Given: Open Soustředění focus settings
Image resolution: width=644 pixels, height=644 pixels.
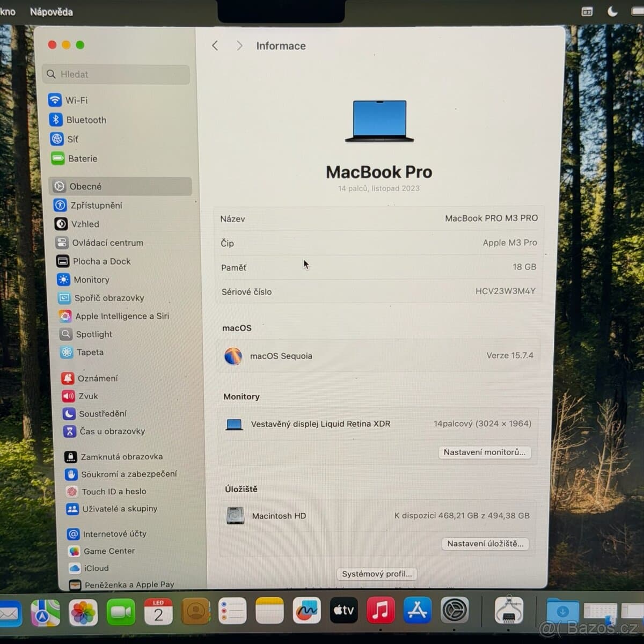Looking at the screenshot, I should pyautogui.click(x=95, y=414).
